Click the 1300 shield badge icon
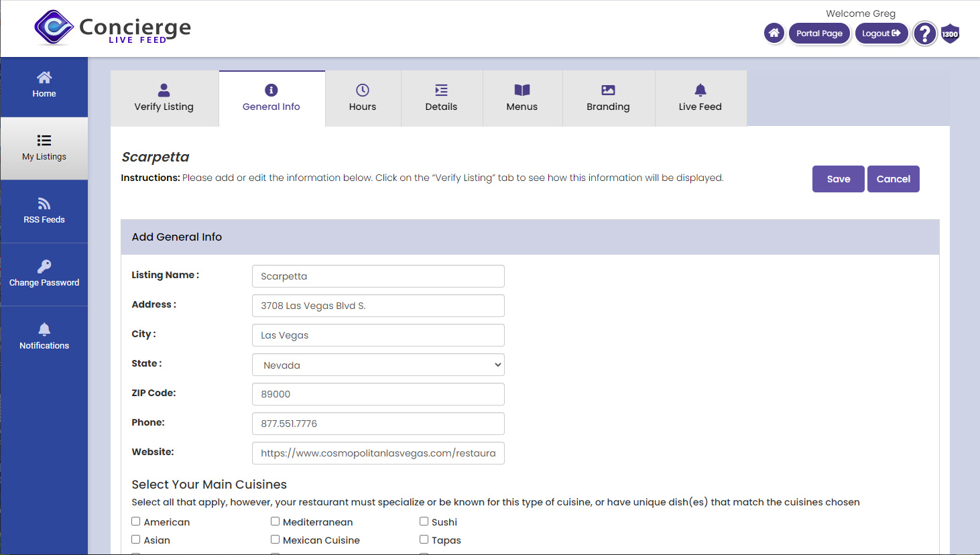 click(951, 34)
